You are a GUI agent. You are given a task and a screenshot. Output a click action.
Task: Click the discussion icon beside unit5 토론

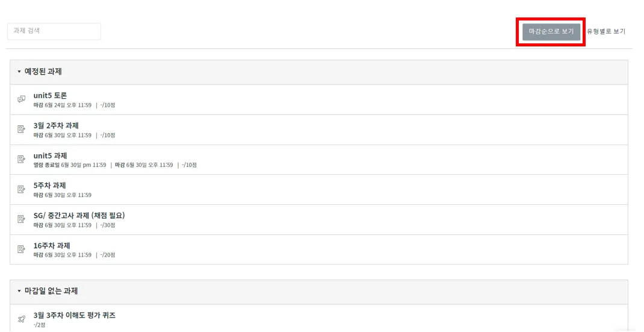click(22, 99)
